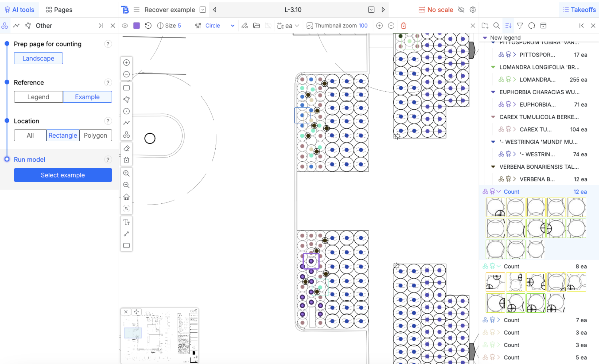Select the Legend reference option

[38, 97]
